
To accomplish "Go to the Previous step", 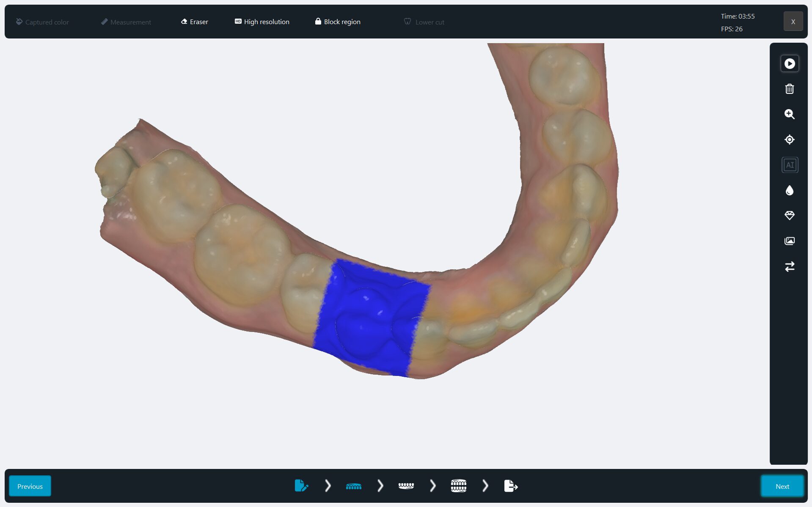I will [30, 486].
